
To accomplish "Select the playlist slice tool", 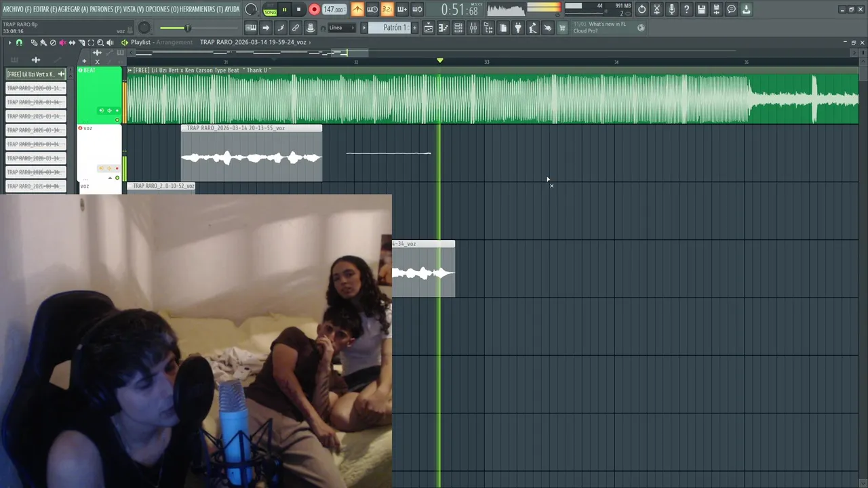I will pos(81,43).
